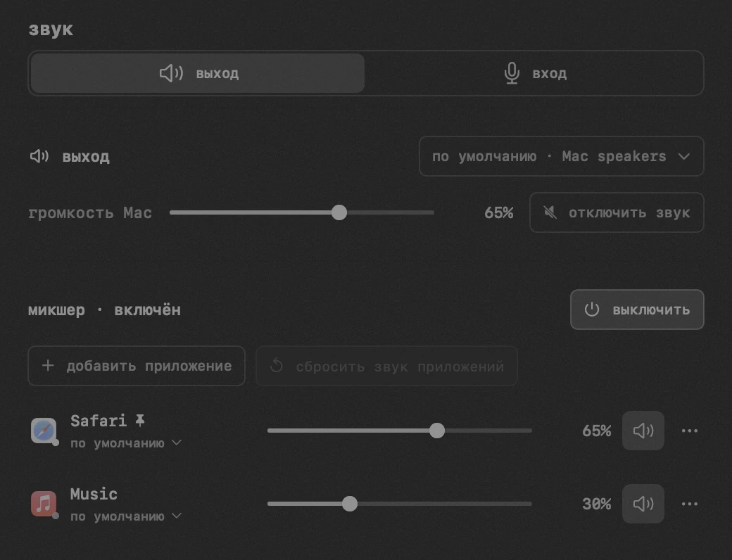Viewport: 732px width, 560px height.
Task: Open the three-dot menu for Safari
Action: tap(690, 431)
